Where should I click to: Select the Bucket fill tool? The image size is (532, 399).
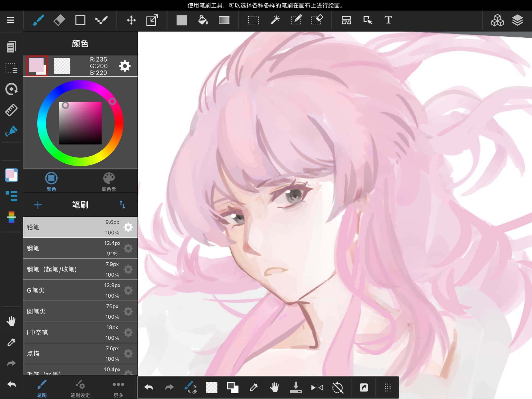[x=203, y=20]
